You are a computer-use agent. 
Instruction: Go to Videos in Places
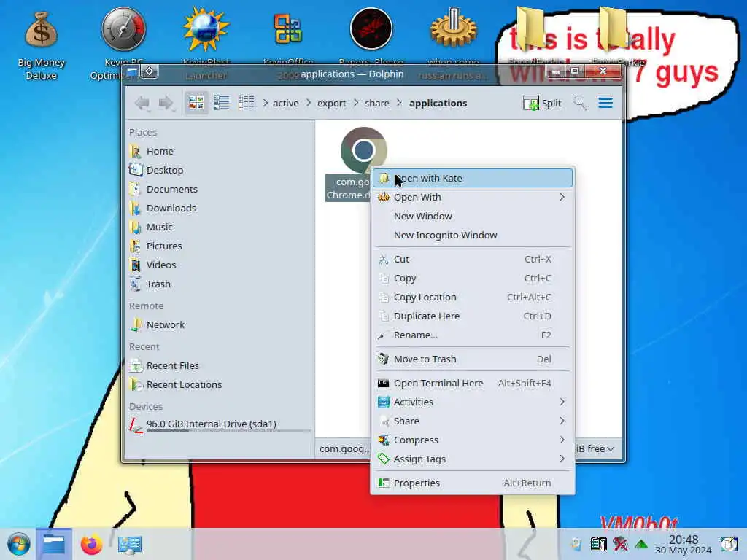pos(219,265)
